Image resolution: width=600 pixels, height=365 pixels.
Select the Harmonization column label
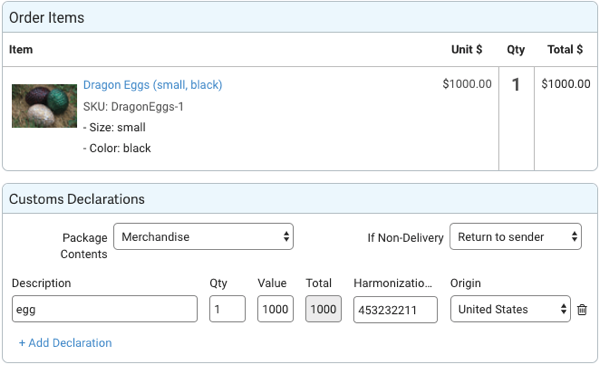coord(393,283)
